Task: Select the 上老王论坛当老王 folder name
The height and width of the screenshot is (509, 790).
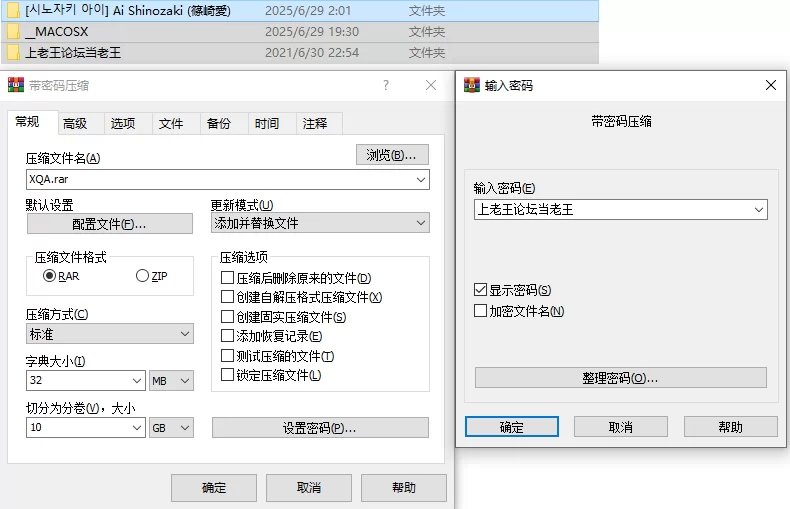Action: (73, 52)
